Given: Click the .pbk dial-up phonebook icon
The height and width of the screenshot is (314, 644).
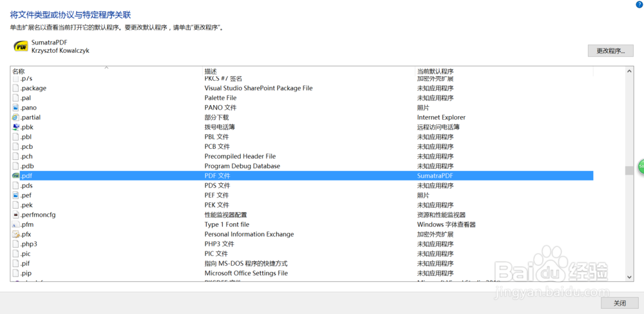Looking at the screenshot, I should tap(15, 127).
